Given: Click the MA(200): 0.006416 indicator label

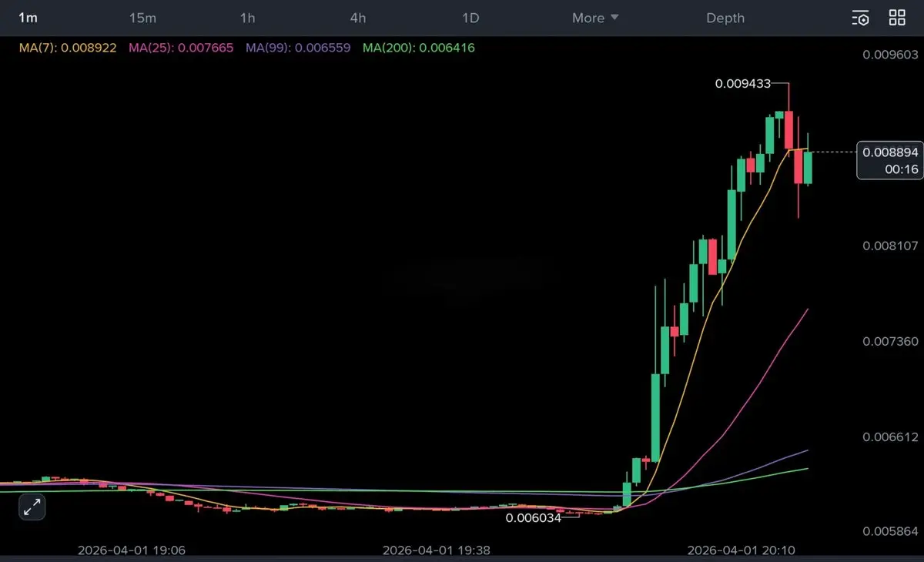Looking at the screenshot, I should pyautogui.click(x=419, y=48).
